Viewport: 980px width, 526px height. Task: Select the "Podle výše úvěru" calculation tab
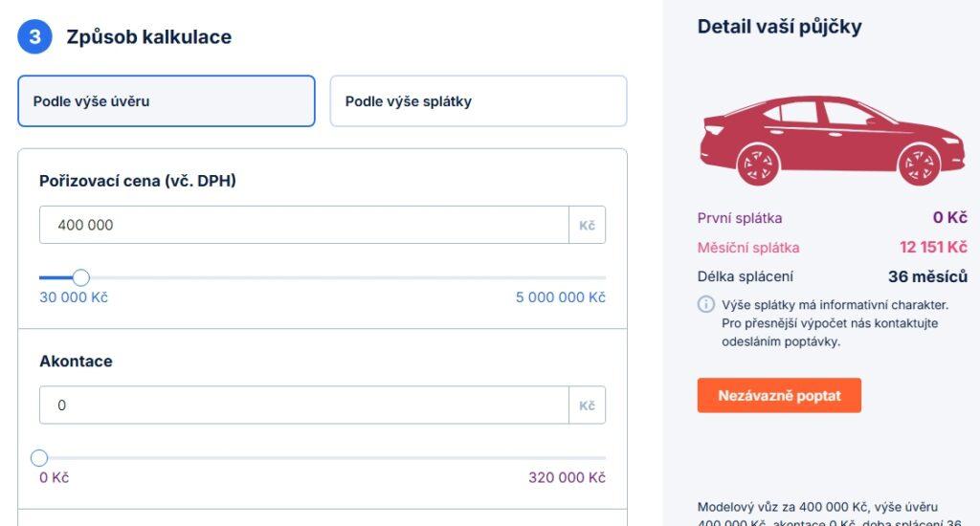click(x=167, y=101)
